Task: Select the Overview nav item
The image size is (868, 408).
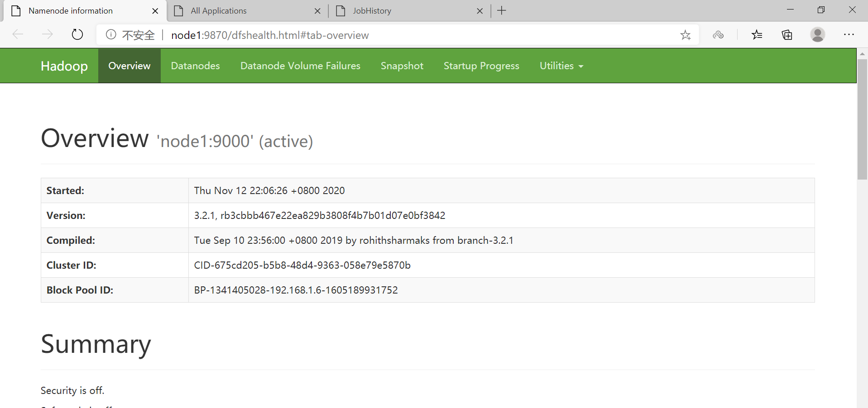Action: 129,66
